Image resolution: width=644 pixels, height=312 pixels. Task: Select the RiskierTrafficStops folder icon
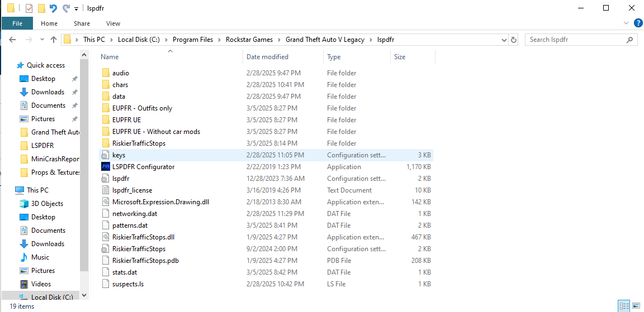point(106,143)
